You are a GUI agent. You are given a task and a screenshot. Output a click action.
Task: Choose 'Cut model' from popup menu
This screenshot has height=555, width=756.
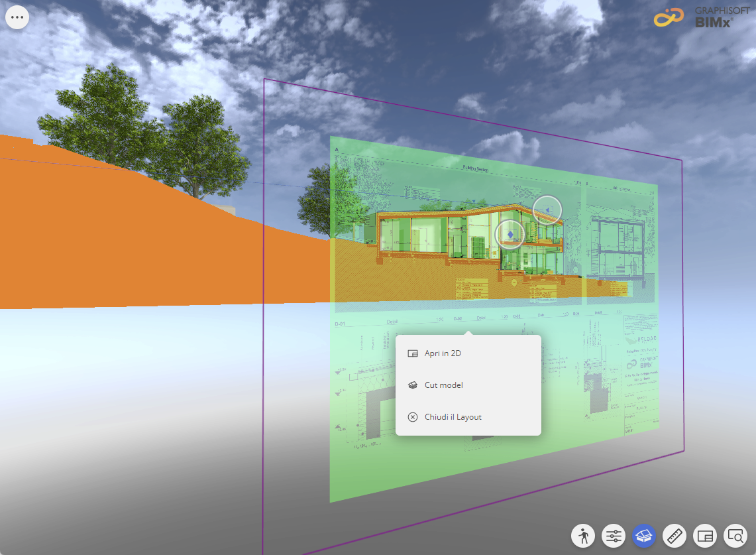[x=468, y=385]
